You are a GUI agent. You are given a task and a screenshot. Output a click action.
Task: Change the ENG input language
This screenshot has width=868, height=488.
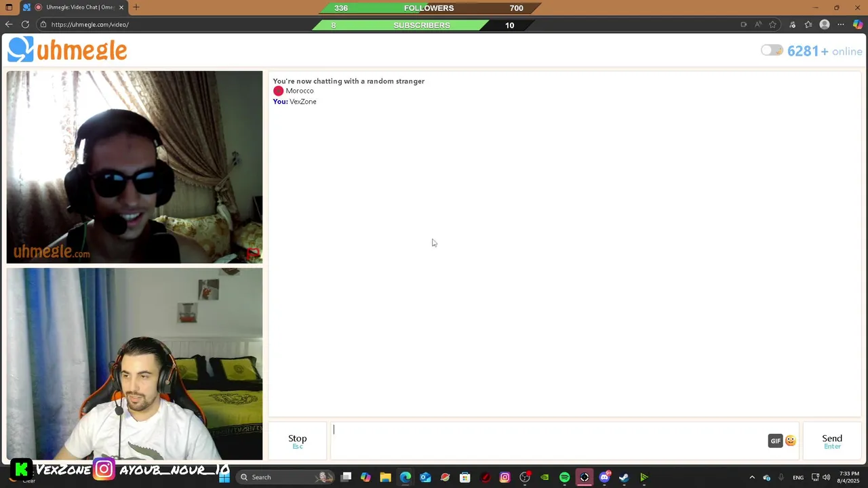pos(798,477)
